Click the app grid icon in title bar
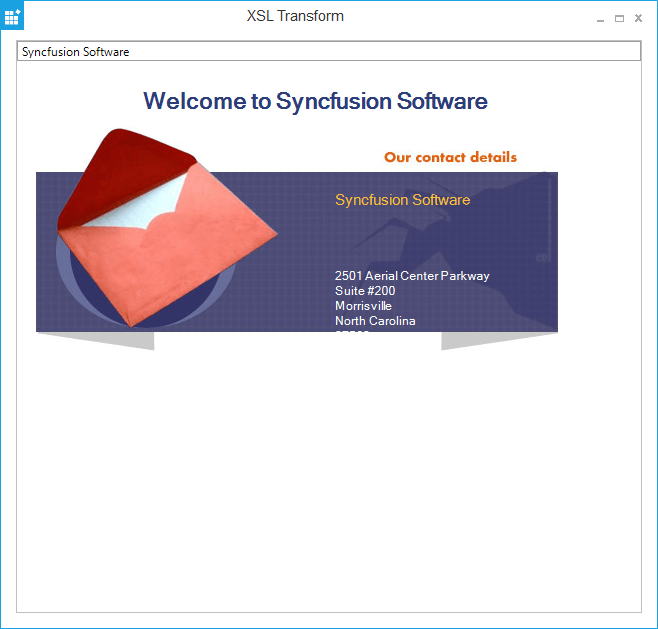Screen dimensions: 658x629 [x=12, y=16]
